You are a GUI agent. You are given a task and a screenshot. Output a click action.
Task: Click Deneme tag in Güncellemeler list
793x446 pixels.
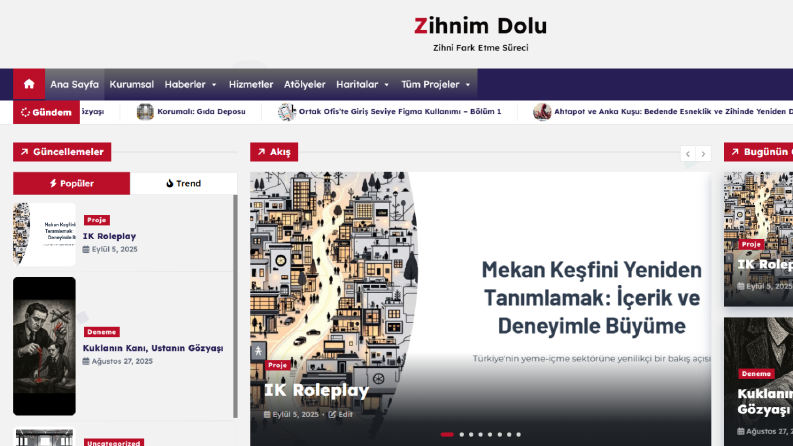coord(102,332)
